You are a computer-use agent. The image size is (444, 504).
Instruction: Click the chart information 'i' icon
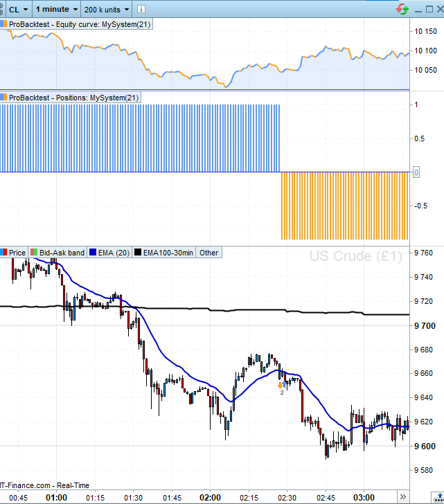(141, 9)
